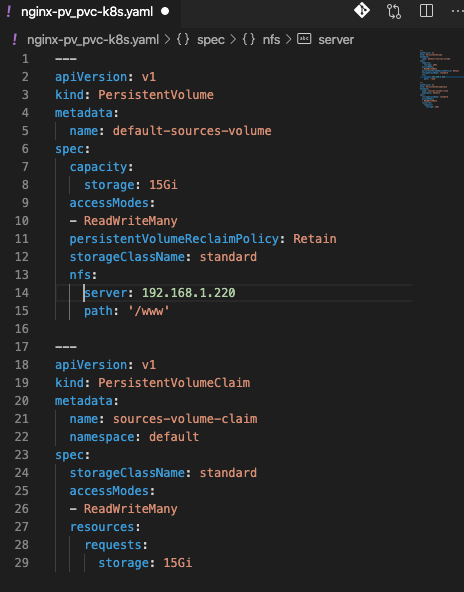The width and height of the screenshot is (464, 592).
Task: Click the unsaved dot on the file tab
Action: 165,11
